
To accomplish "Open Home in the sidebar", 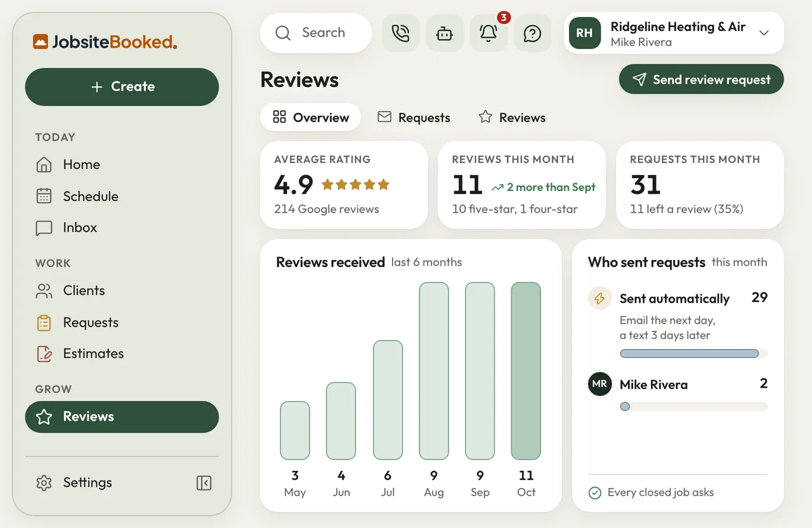I will (x=122, y=164).
